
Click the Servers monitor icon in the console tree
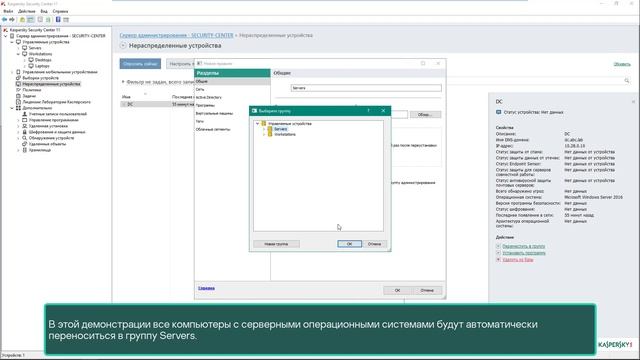pos(25,48)
